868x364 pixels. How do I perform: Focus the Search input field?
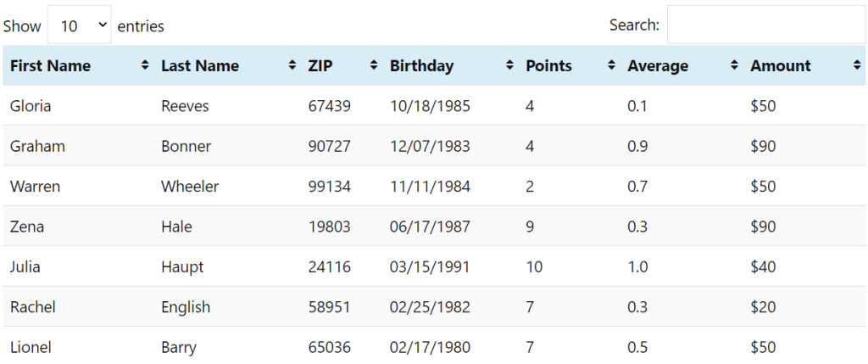(x=766, y=25)
